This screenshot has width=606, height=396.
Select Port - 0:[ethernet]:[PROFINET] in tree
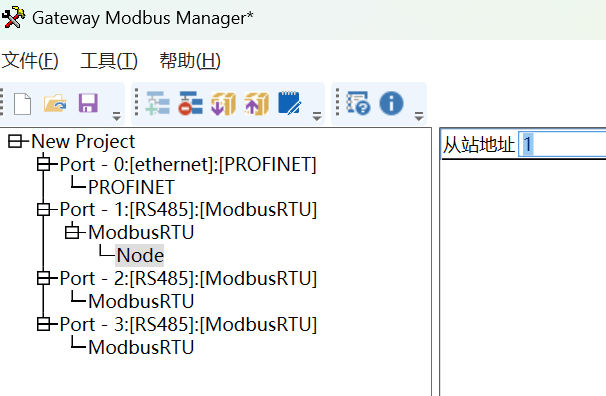point(188,164)
